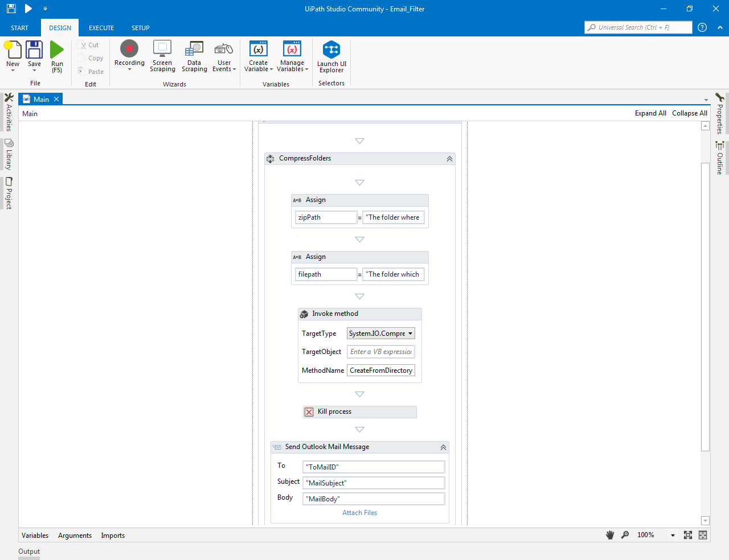
Task: Click the Paste command in the ribbon
Action: point(91,72)
